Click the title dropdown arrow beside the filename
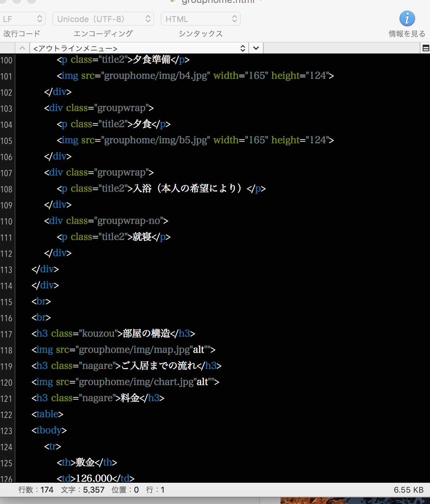Screen dimensions: 430x504 pos(261,1)
